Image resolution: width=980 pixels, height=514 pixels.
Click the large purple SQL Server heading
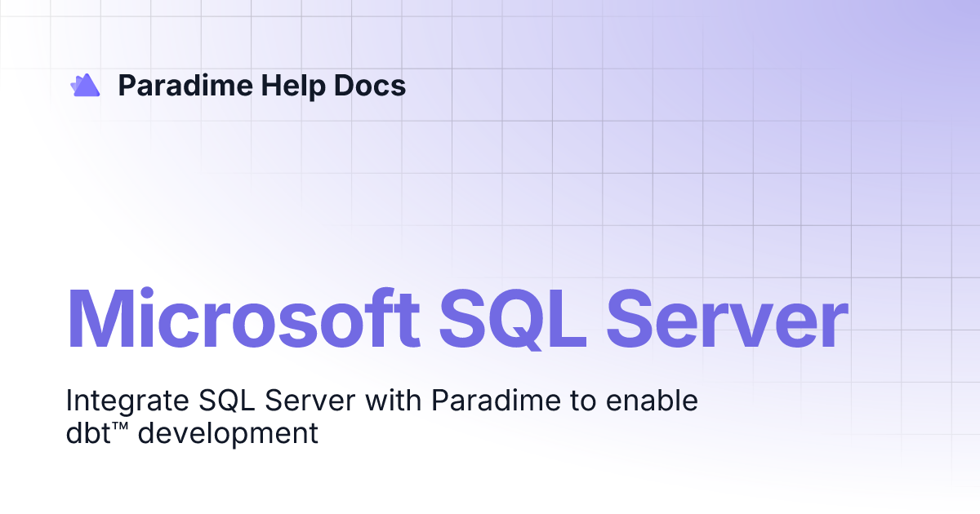(x=456, y=318)
